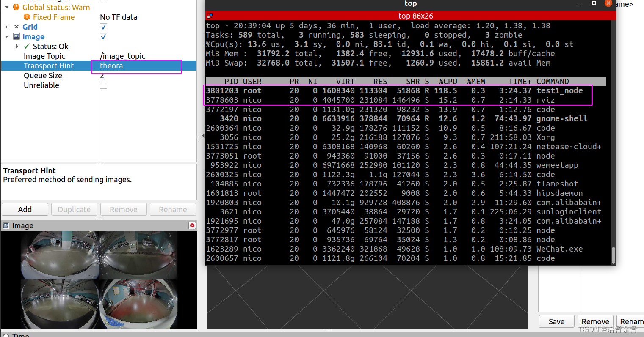Edit the /image_topic value field
This screenshot has height=337, width=644.
pos(147,56)
